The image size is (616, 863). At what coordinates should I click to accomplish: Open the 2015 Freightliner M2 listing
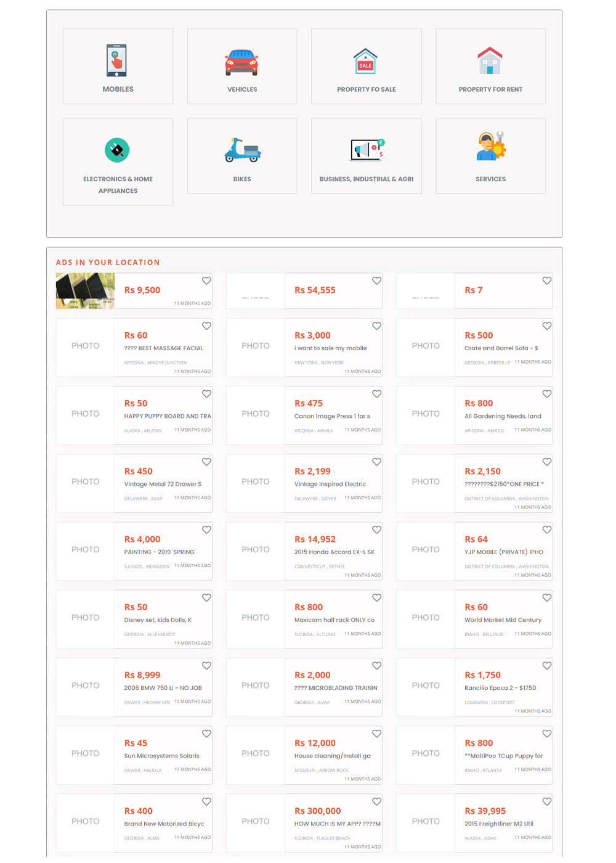(498, 824)
